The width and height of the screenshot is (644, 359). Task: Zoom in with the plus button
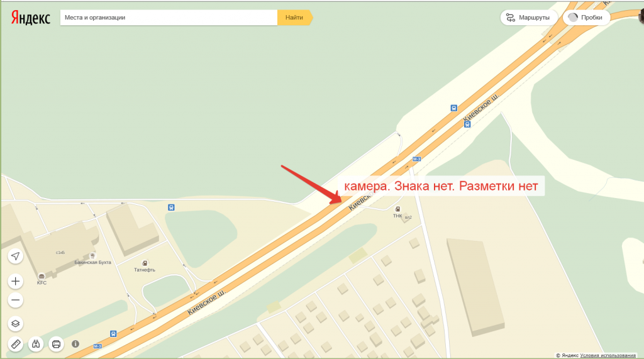point(16,282)
